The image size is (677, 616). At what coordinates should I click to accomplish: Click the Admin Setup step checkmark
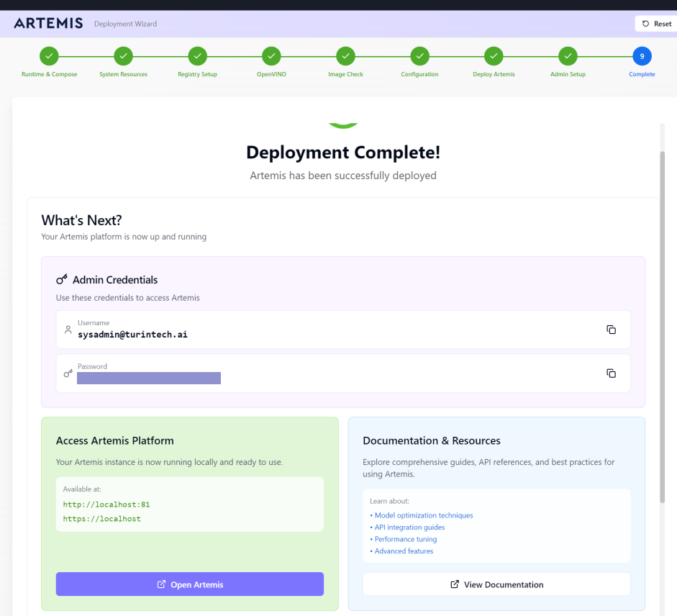(x=568, y=55)
